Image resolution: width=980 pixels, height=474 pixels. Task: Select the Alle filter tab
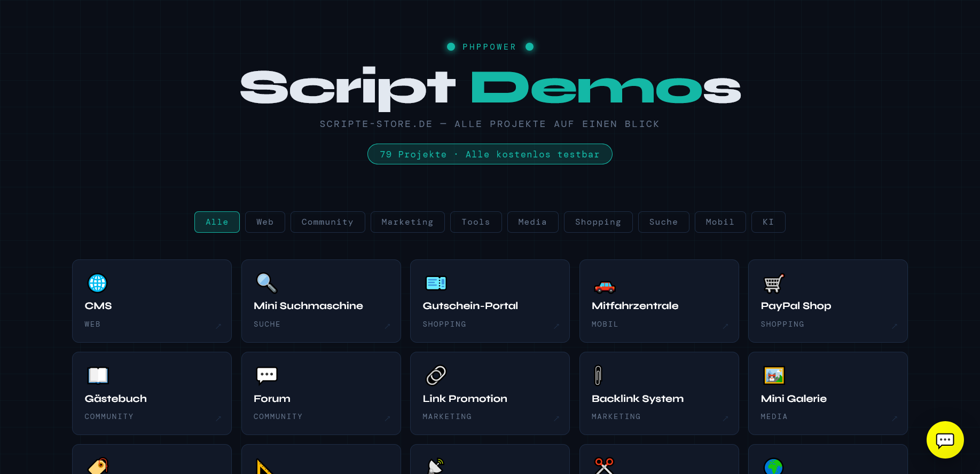217,222
